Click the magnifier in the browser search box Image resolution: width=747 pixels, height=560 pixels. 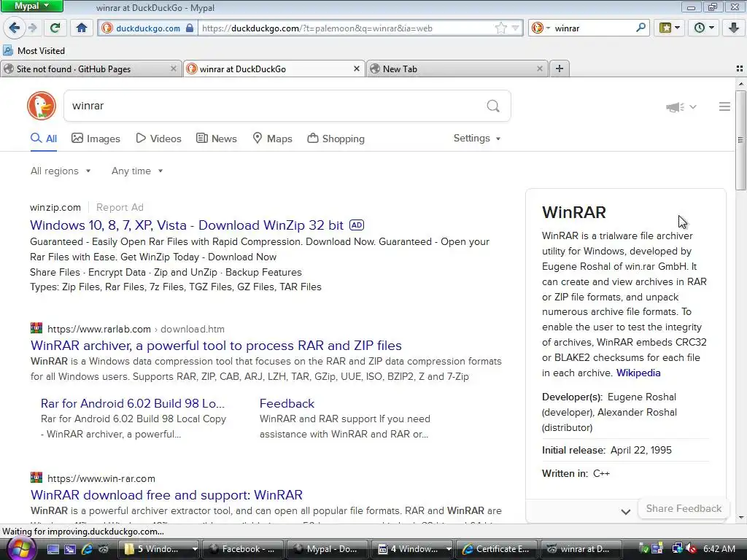pyautogui.click(x=640, y=28)
